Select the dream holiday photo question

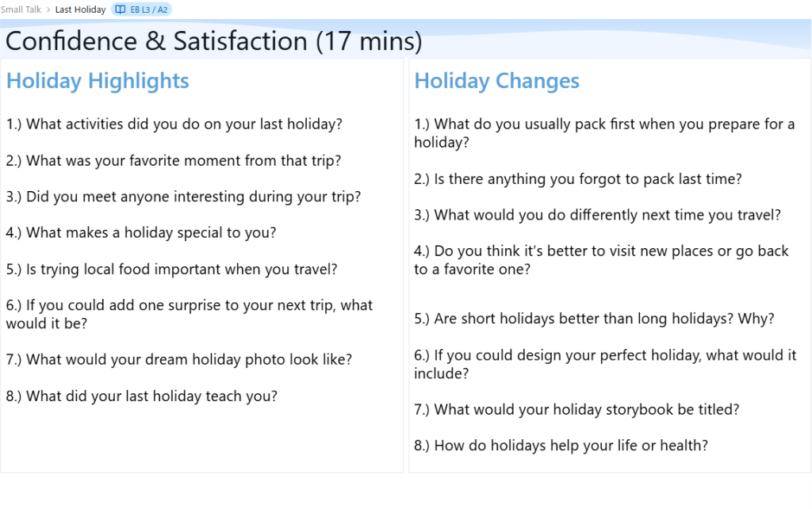coord(178,360)
